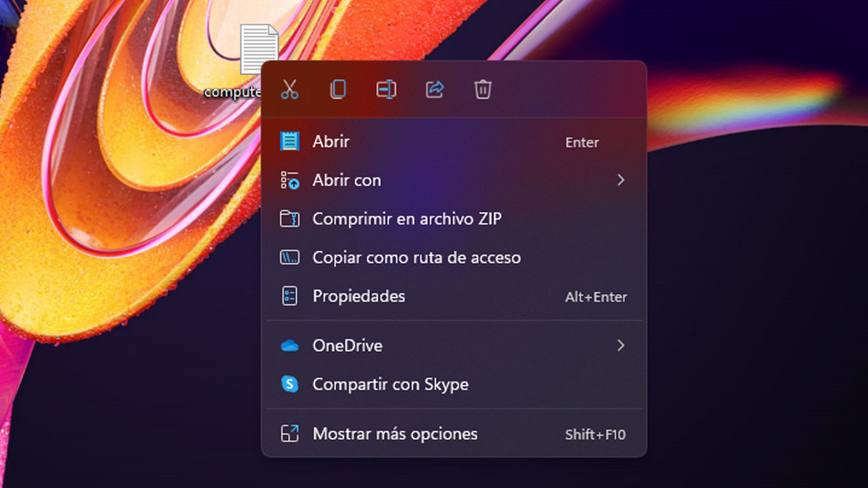
Task: Click the OneDrive cloud icon
Action: (x=290, y=346)
